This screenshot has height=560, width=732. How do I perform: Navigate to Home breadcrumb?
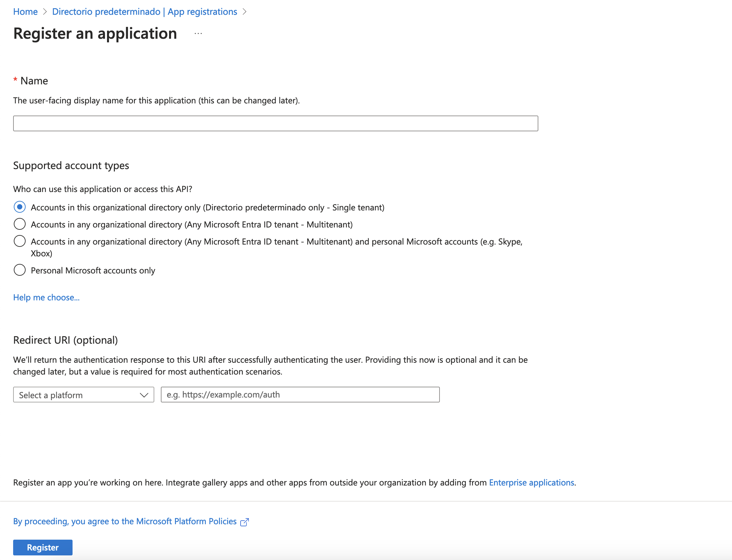[x=25, y=11]
